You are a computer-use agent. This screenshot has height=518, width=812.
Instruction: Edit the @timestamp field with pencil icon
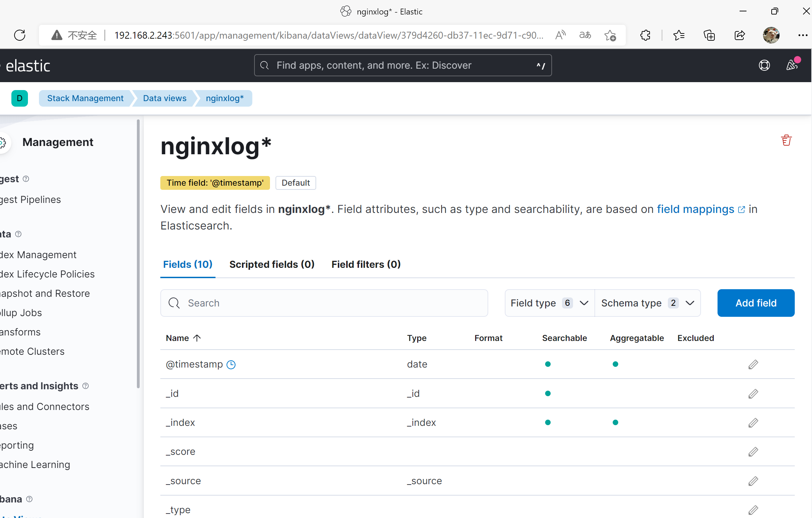753,364
